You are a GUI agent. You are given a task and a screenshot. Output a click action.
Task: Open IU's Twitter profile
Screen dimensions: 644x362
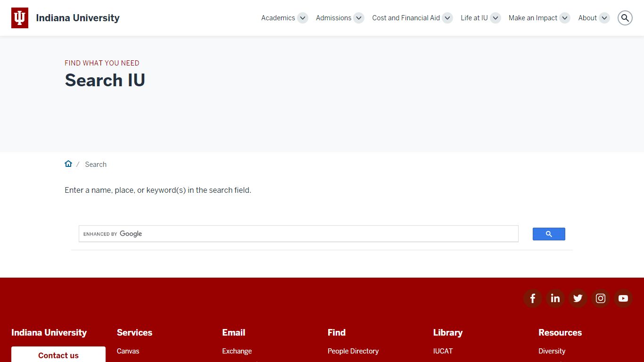pyautogui.click(x=578, y=298)
